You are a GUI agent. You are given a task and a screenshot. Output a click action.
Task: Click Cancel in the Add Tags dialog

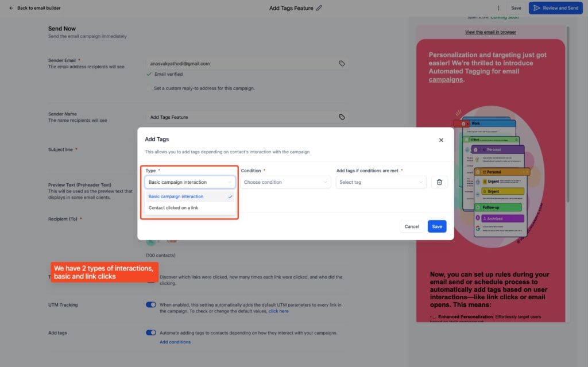tap(411, 226)
